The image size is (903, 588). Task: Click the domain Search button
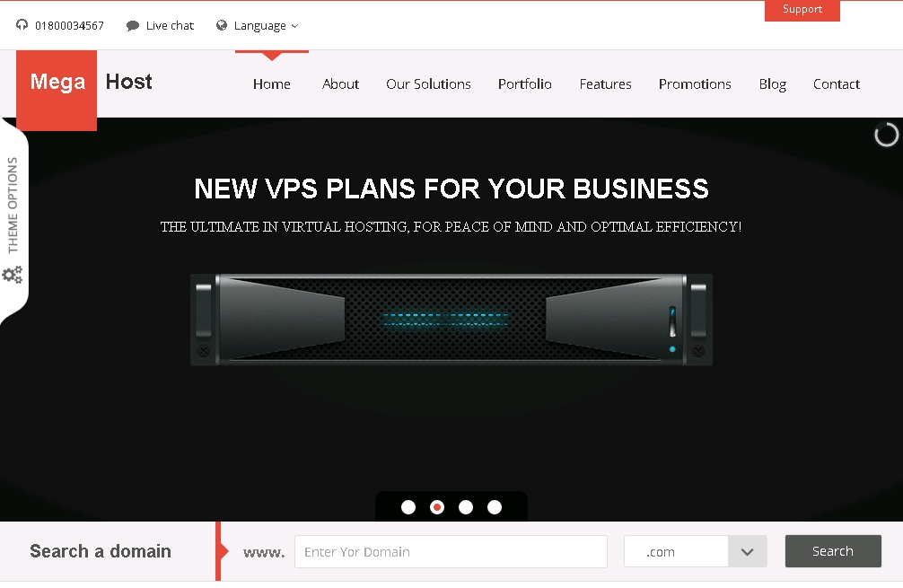click(x=833, y=551)
